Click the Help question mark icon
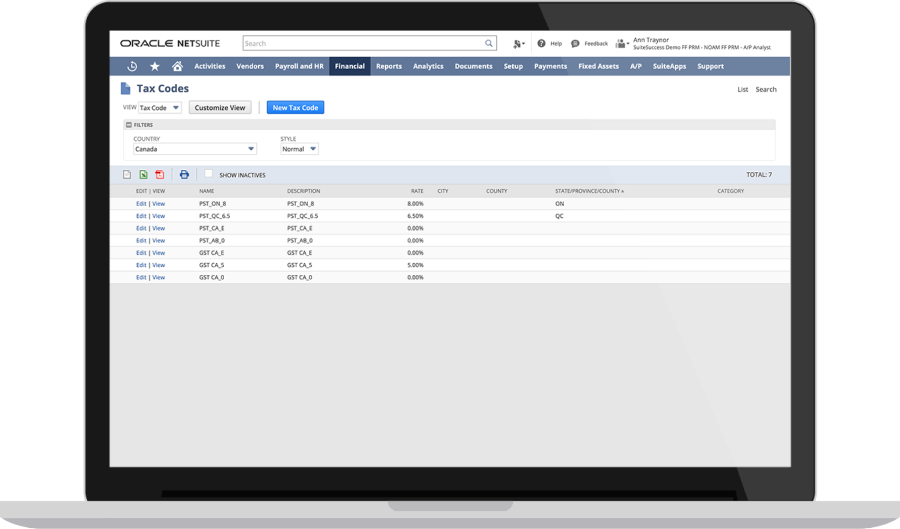 pos(541,43)
